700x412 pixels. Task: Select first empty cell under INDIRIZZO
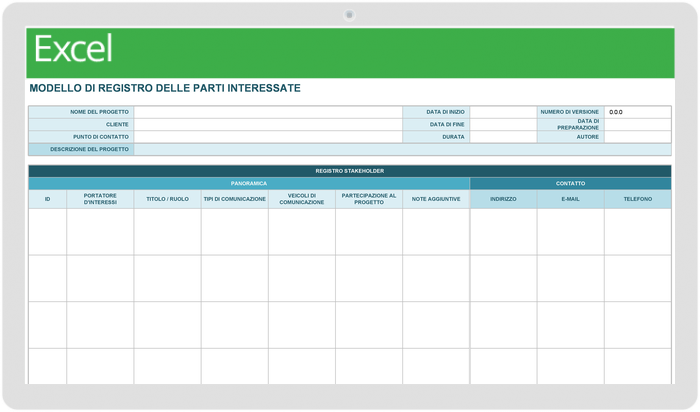503,232
